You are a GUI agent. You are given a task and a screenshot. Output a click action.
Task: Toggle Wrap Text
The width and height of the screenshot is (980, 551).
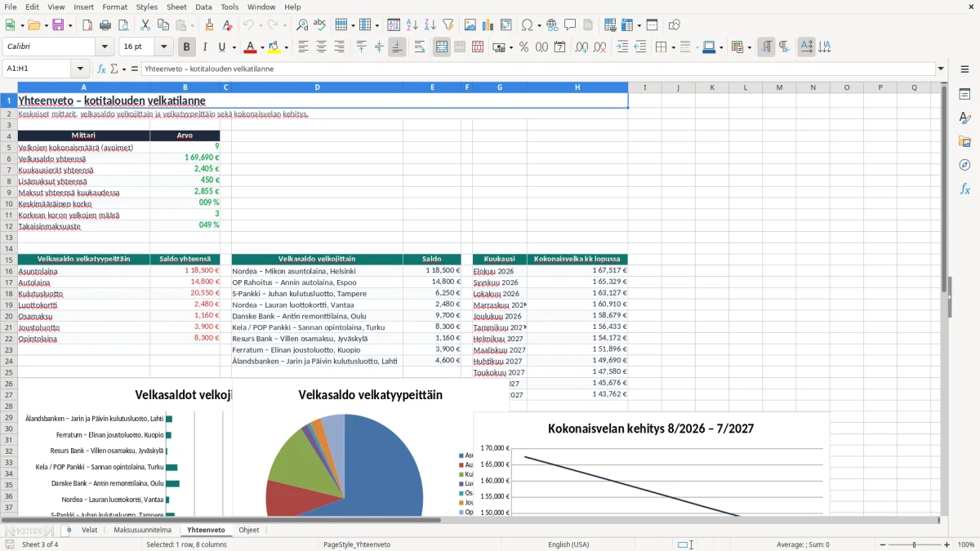[x=420, y=47]
